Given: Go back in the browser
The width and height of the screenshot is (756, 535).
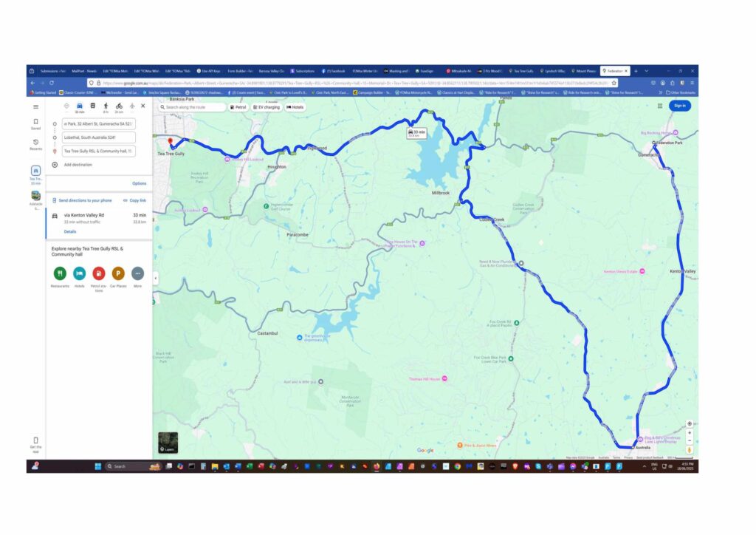Looking at the screenshot, I should (x=32, y=83).
